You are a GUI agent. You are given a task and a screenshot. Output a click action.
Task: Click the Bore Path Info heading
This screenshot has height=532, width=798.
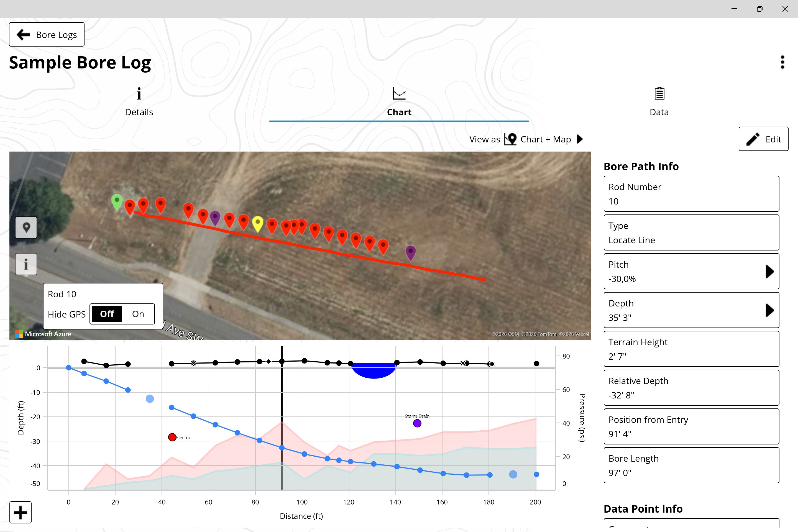[x=641, y=166]
